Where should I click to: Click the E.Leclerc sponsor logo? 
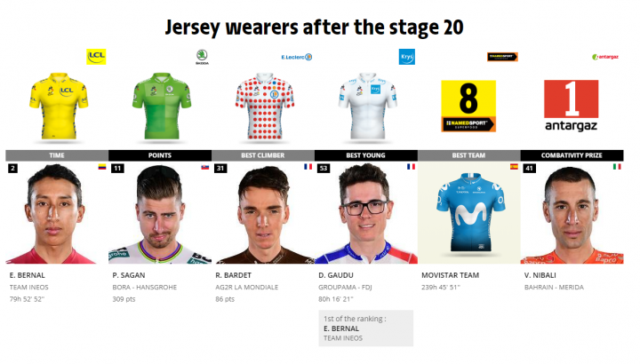297,57
